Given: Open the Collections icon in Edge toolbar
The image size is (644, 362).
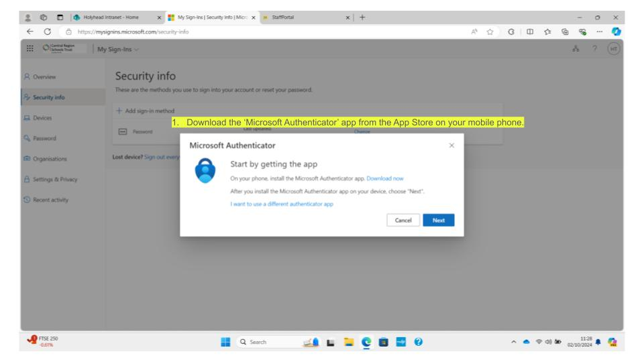Looking at the screenshot, I should click(x=565, y=32).
